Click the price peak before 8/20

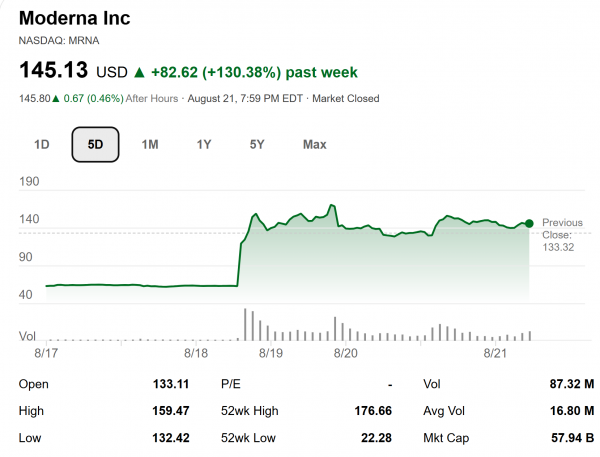332,206
